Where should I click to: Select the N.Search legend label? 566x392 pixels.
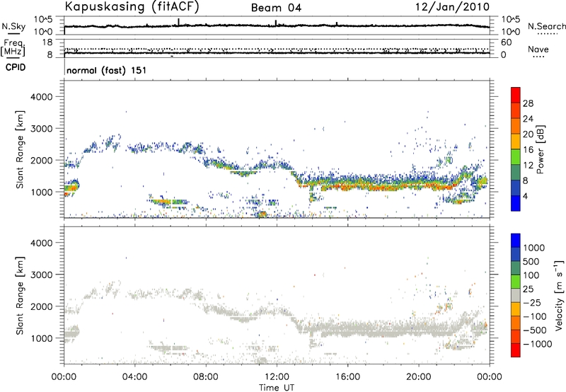pos(546,26)
